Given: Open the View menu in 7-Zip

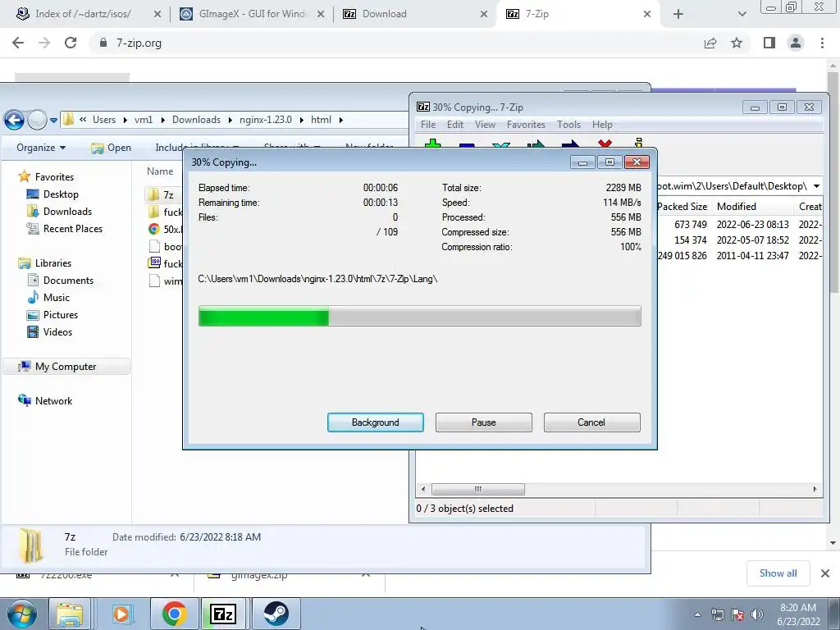Looking at the screenshot, I should [x=485, y=125].
